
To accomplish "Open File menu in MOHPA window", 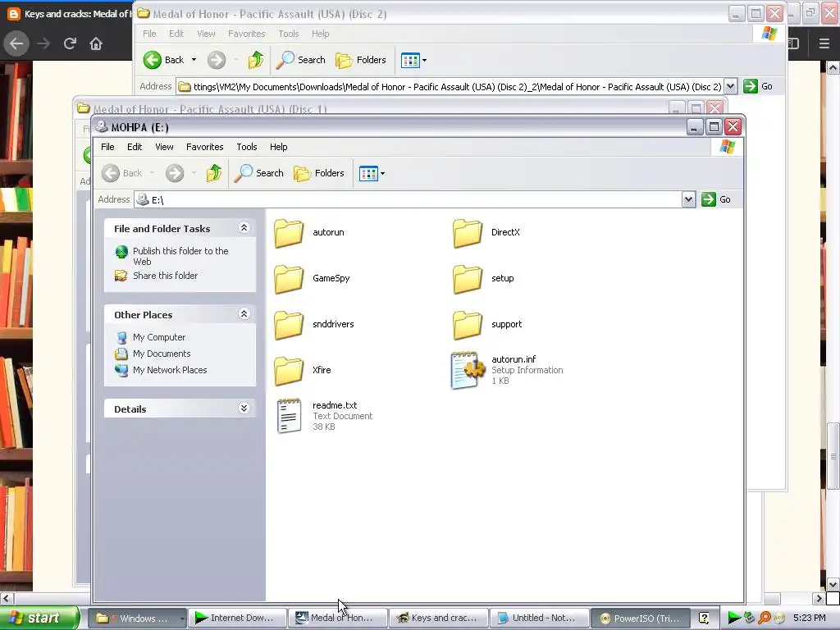I will [x=107, y=147].
